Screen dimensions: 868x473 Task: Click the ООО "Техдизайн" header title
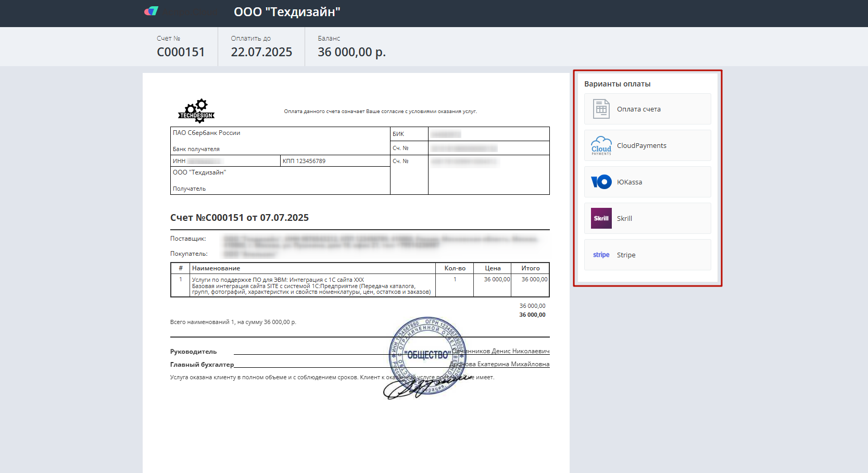[287, 12]
